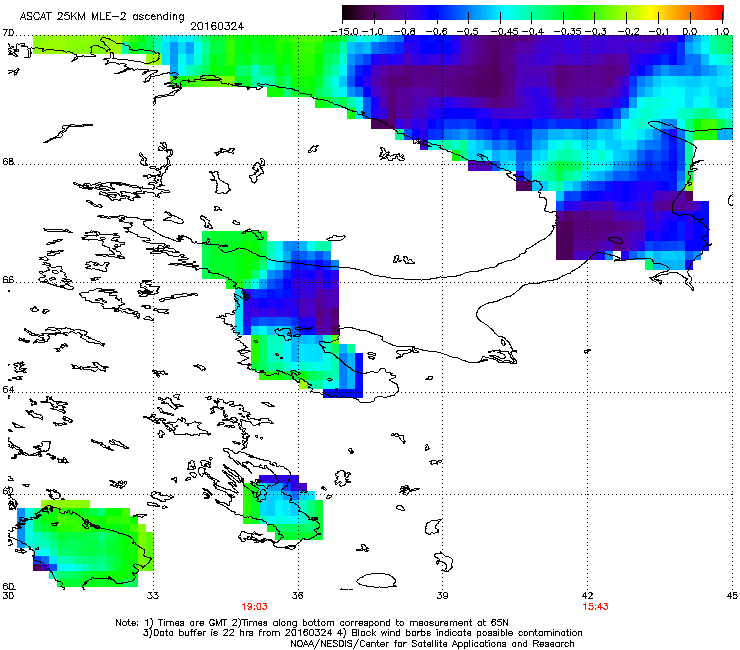
Task: Click the '-0.8' color bar label
Action: click(404, 32)
